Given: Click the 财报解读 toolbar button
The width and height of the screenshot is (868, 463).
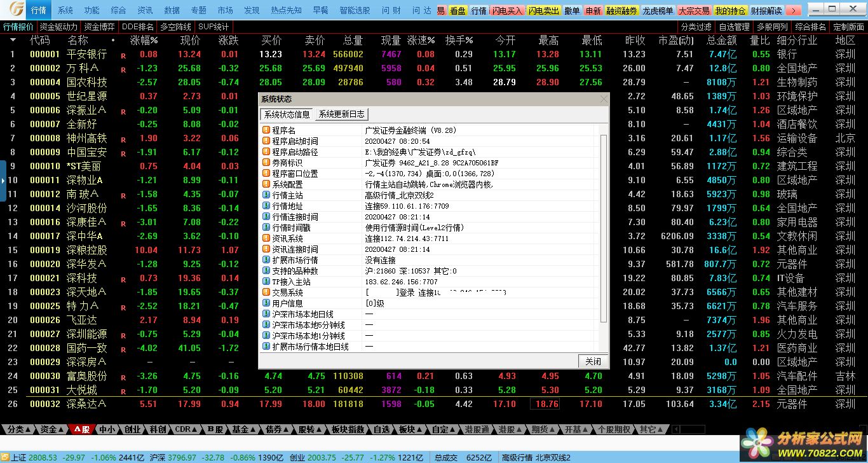Looking at the screenshot, I should [766, 11].
